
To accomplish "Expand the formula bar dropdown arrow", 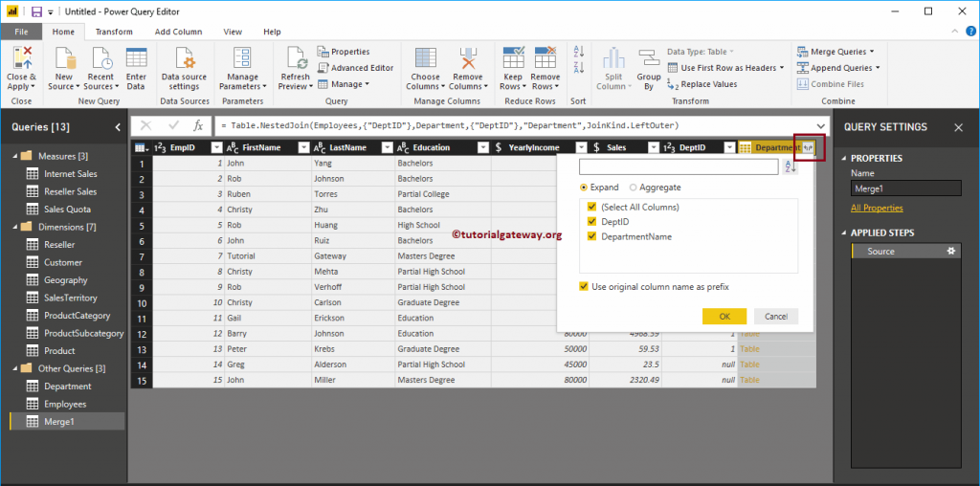I will [x=820, y=125].
